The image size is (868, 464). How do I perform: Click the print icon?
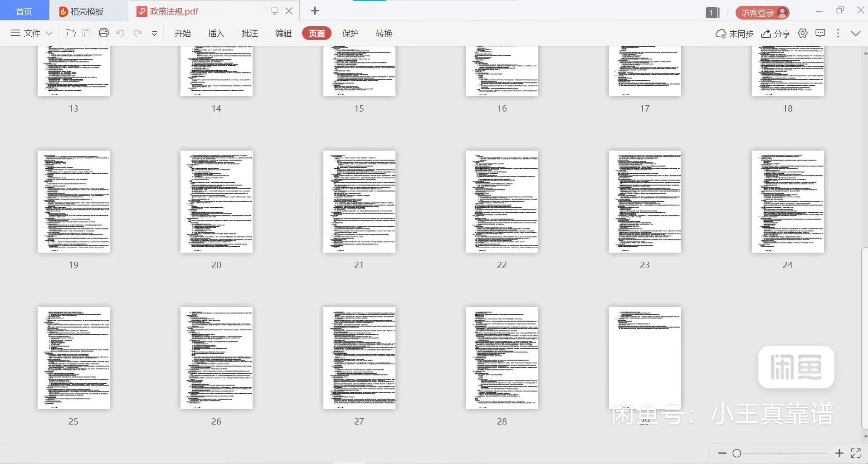coord(104,33)
